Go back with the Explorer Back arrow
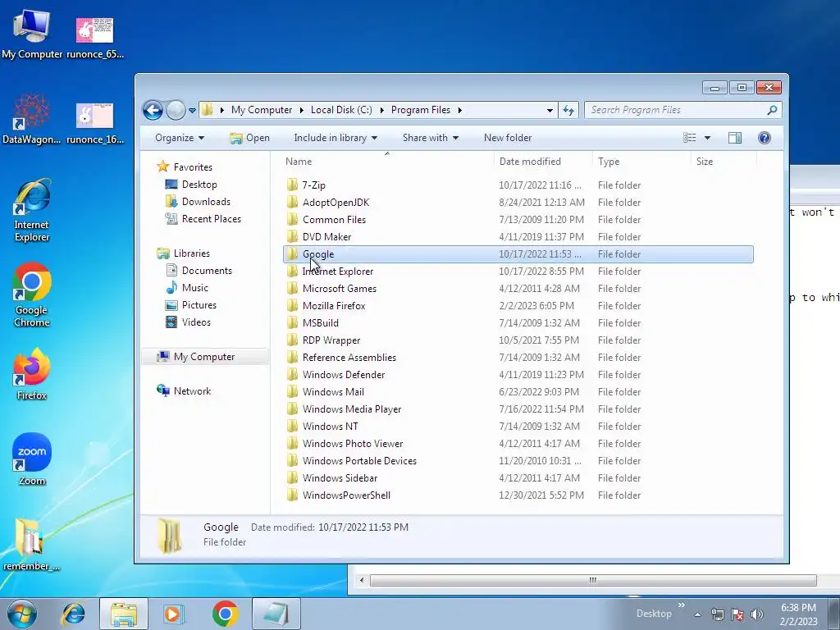Screen dimensions: 840x630 coord(153,111)
